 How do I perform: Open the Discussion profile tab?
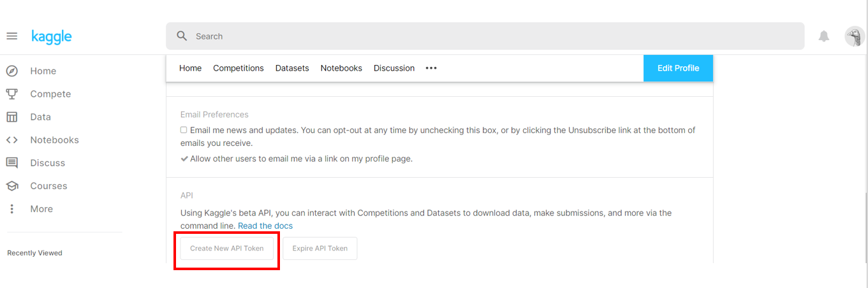[394, 68]
